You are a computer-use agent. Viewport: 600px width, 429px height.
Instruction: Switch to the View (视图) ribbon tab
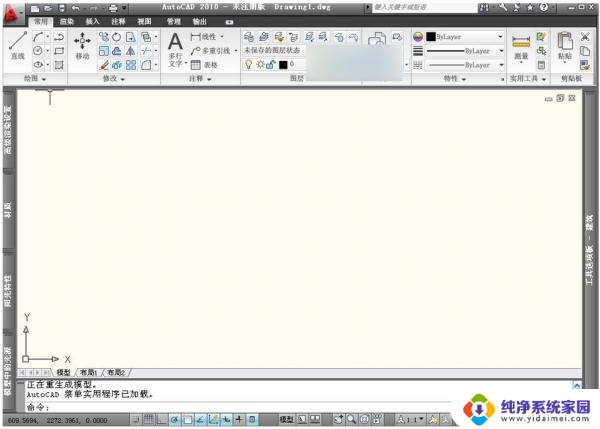pyautogui.click(x=144, y=21)
